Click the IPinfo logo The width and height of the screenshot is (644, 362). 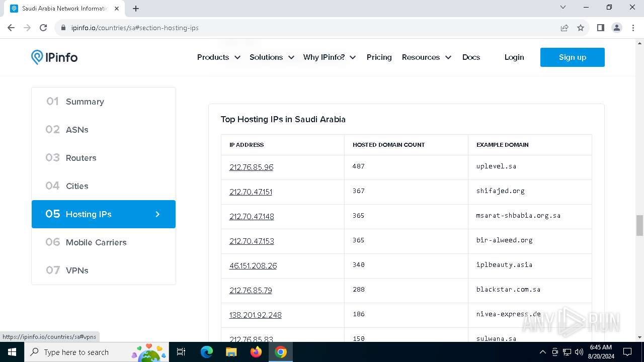click(54, 57)
